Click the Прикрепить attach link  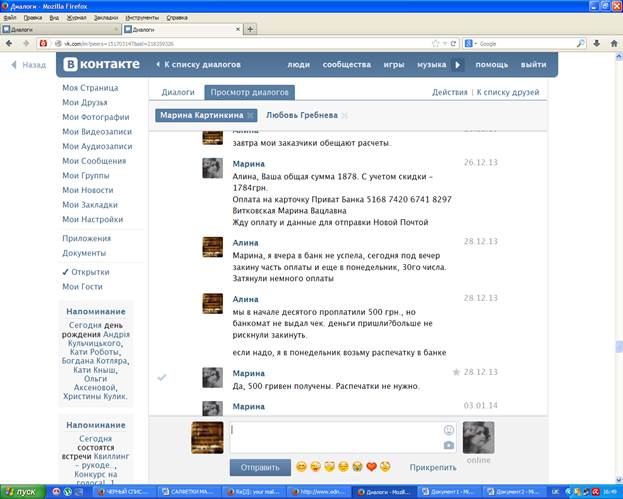pyautogui.click(x=433, y=468)
